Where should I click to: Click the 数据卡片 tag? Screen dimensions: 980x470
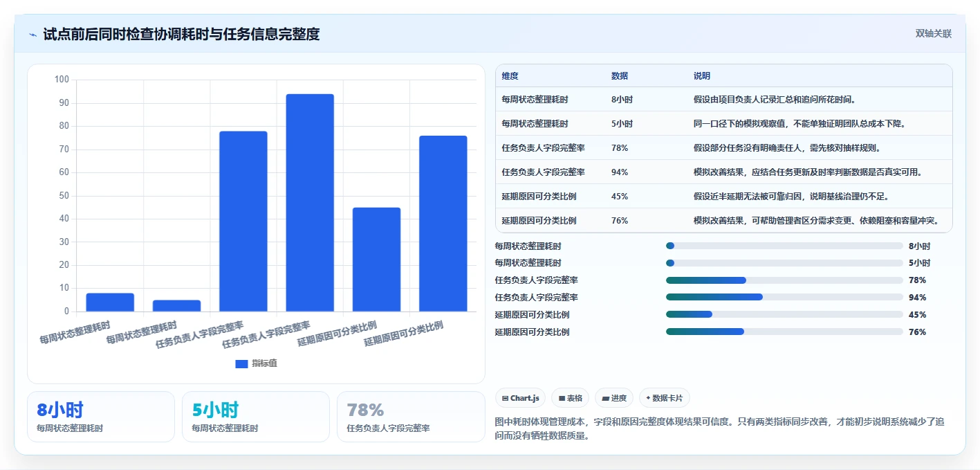(665, 398)
